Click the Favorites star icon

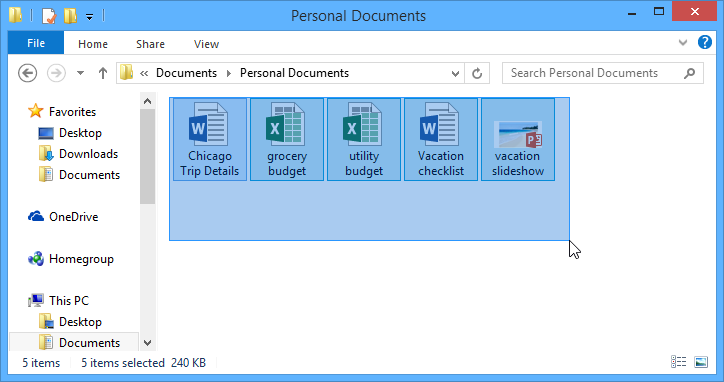click(x=36, y=111)
